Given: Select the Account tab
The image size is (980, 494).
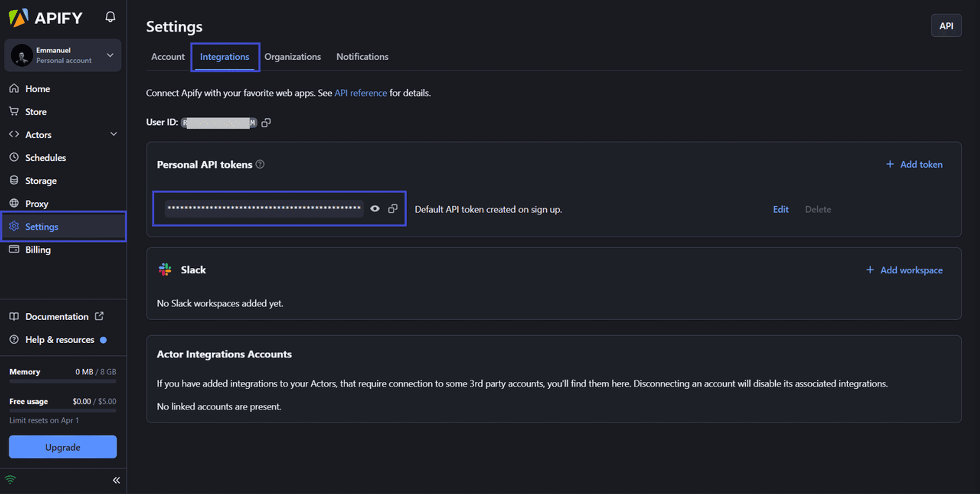Looking at the screenshot, I should (168, 57).
